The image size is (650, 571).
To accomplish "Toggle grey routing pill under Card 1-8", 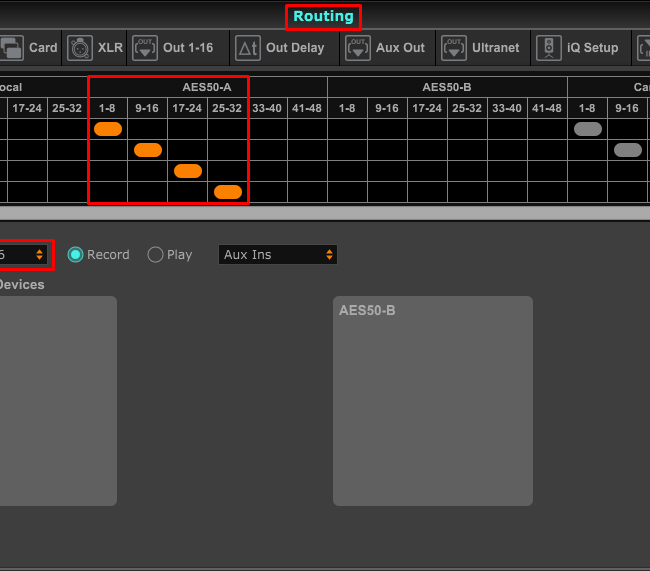I will tap(588, 129).
